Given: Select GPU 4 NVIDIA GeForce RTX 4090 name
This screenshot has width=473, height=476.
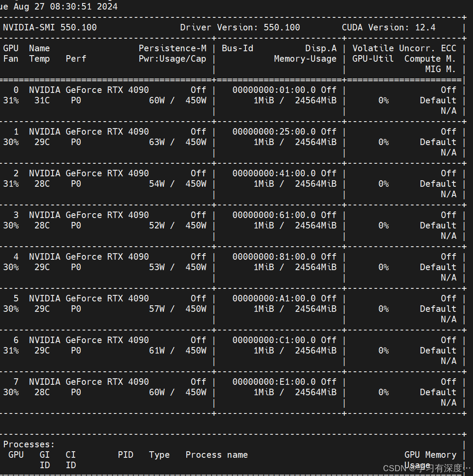Looking at the screenshot, I should point(89,257).
